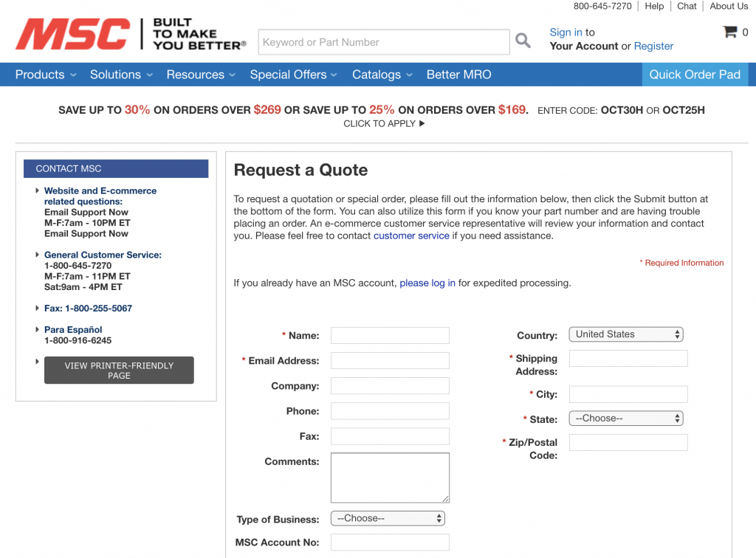Viewport: 756px width, 558px height.
Task: Click the arrow beside Click to Apply
Action: (422, 123)
